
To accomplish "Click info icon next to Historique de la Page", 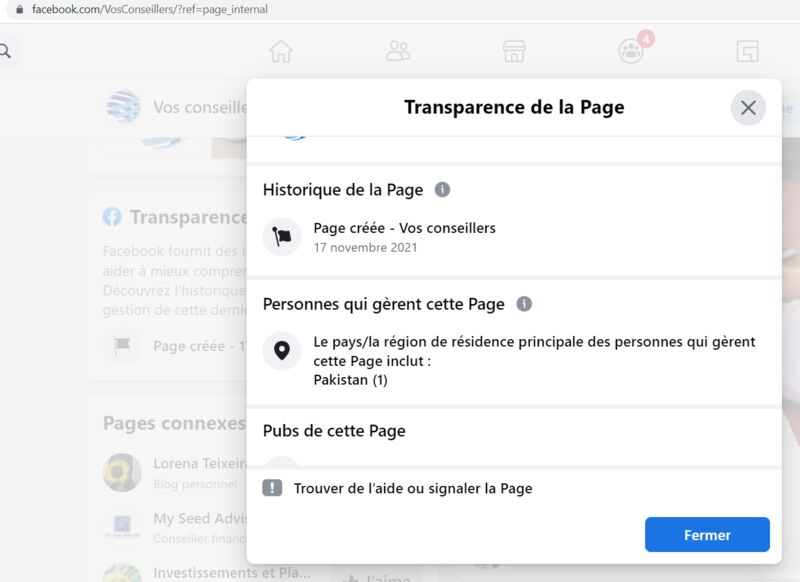I will [442, 190].
